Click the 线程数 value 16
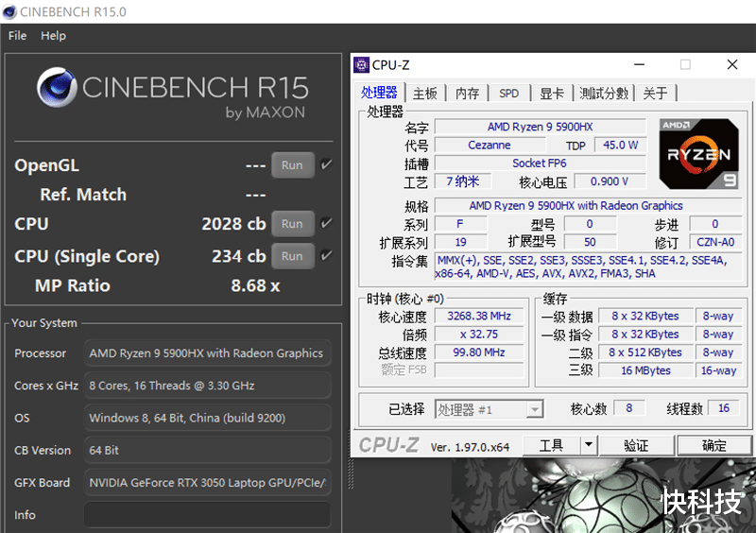Viewport: 756px width, 533px height. 724,408
